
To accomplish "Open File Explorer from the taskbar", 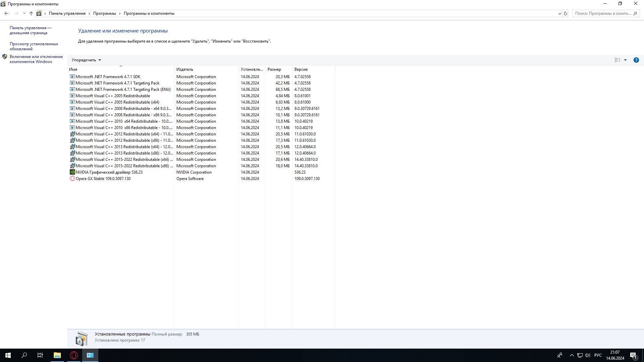I will click(57, 355).
